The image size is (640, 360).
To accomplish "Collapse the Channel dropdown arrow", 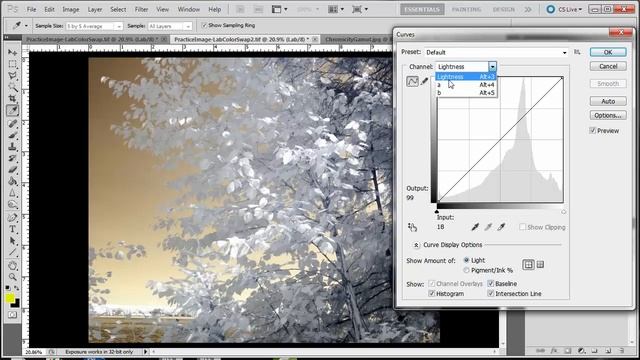I will pos(492,67).
